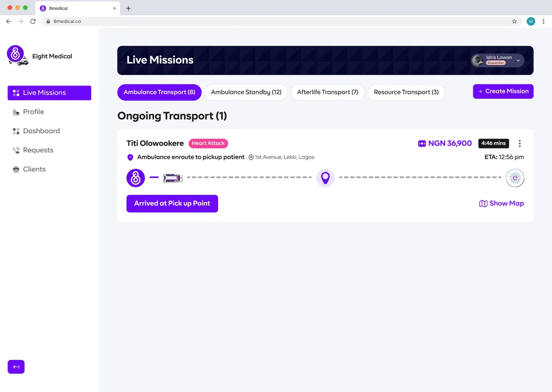Image resolution: width=552 pixels, height=392 pixels.
Task: Click the padlock site info icon
Action: pyautogui.click(x=48, y=22)
